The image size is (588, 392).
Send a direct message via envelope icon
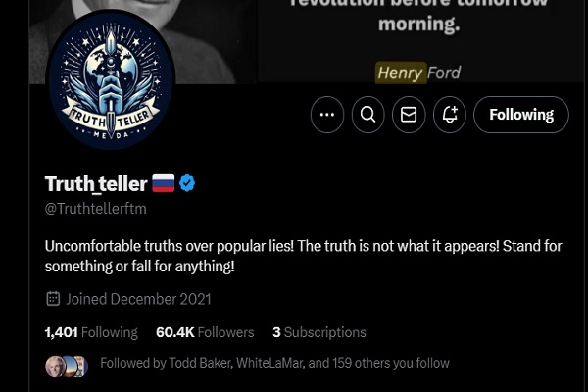pos(409,115)
